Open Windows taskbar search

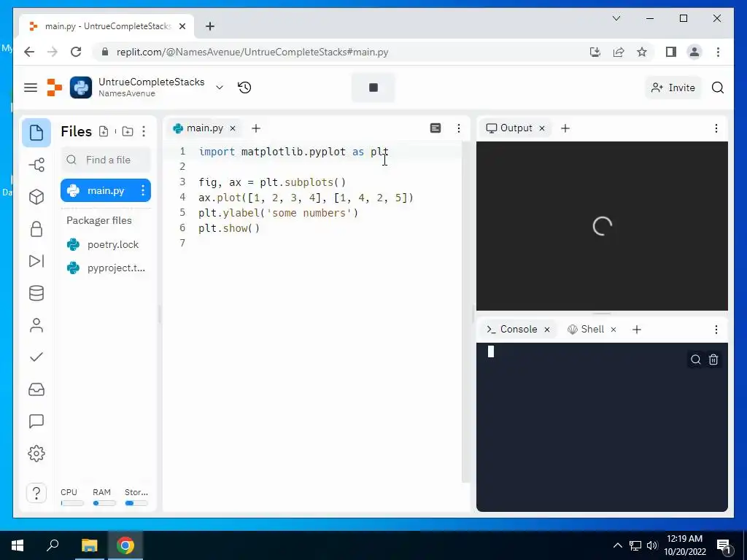click(x=53, y=545)
